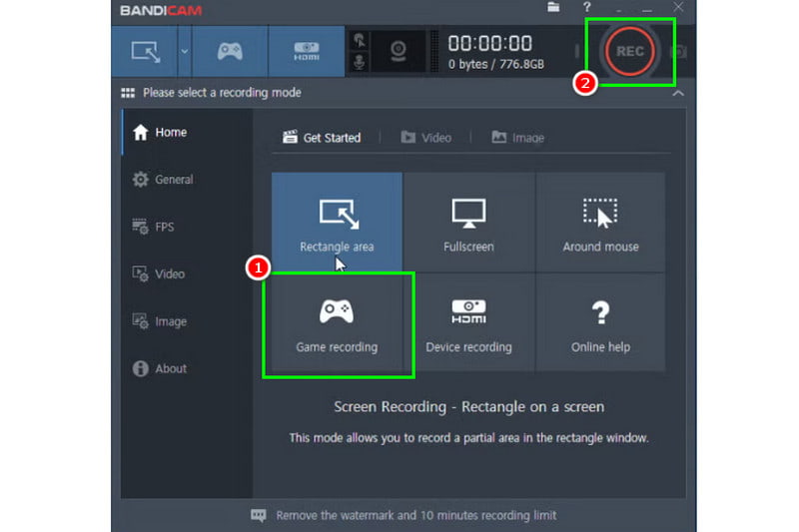Open General settings in the sidebar

pyautogui.click(x=186, y=180)
